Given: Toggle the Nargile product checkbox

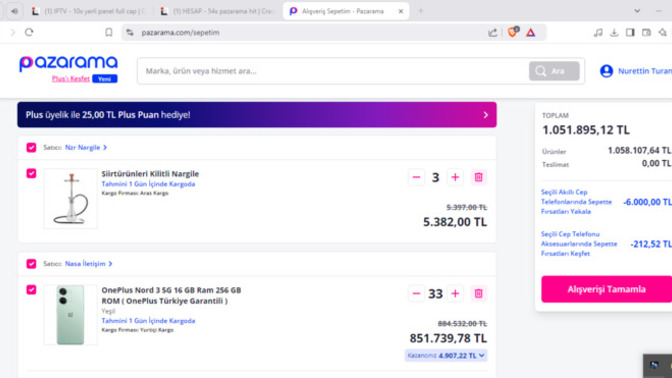Looking at the screenshot, I should click(x=31, y=173).
